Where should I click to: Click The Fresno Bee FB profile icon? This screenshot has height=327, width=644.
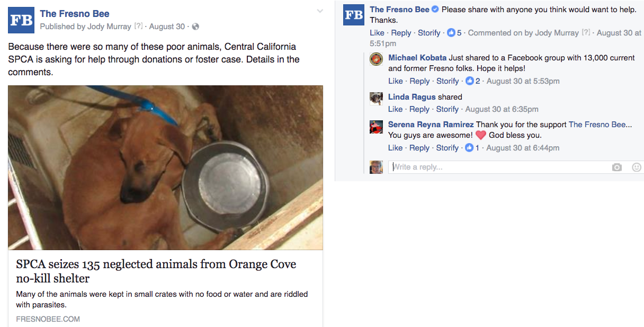tap(20, 20)
